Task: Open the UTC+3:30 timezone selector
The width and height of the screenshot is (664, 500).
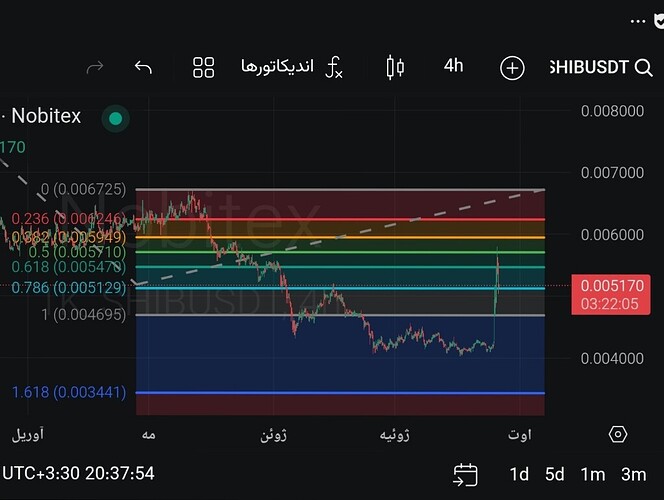Action: [x=78, y=473]
